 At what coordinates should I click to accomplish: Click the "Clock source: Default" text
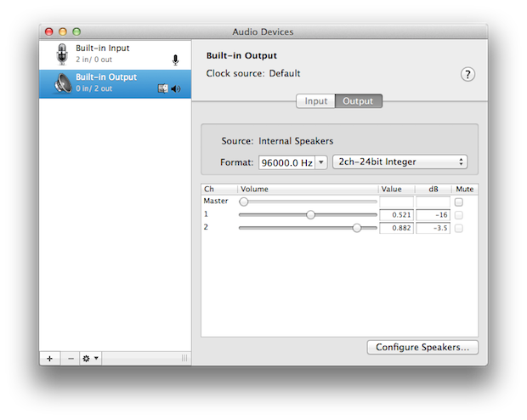tap(253, 73)
